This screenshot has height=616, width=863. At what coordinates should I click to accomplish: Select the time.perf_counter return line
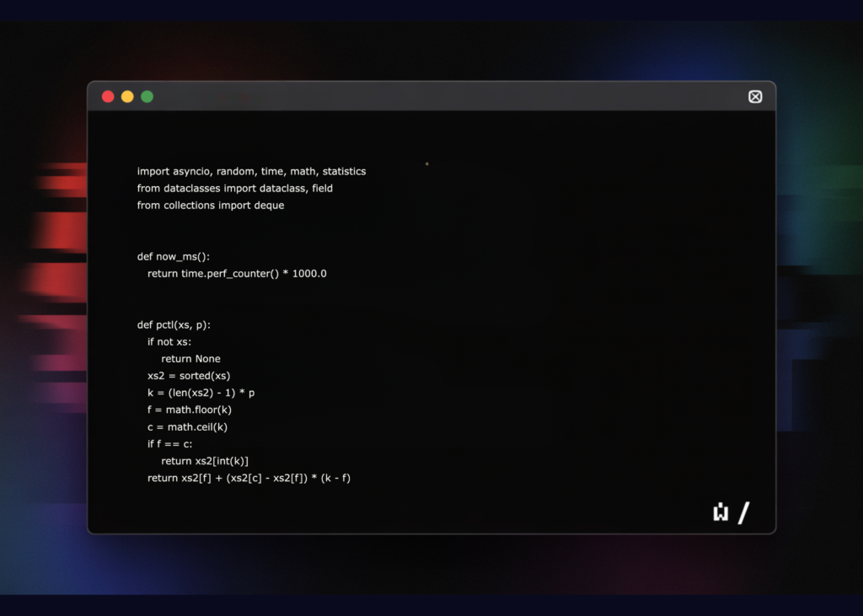238,273
